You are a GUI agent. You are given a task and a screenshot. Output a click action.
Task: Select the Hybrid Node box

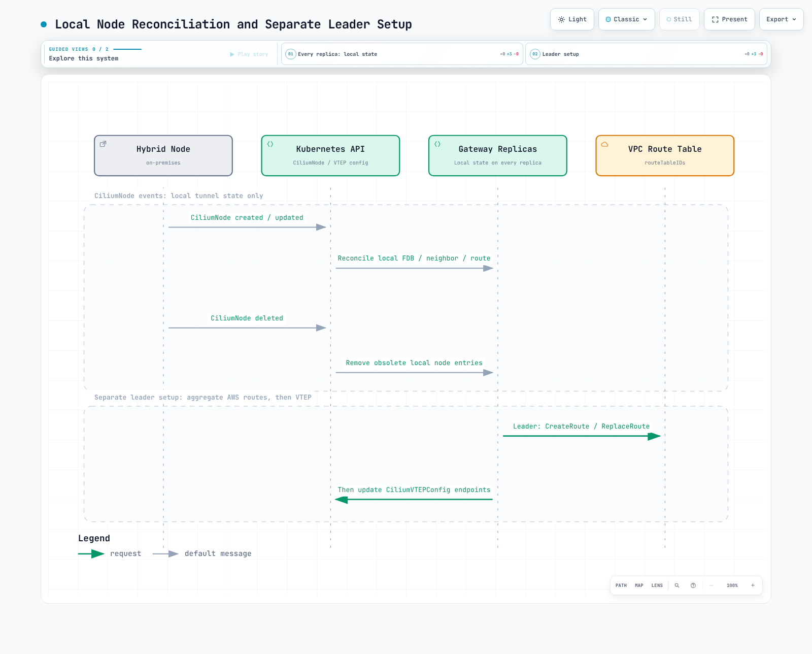(163, 155)
